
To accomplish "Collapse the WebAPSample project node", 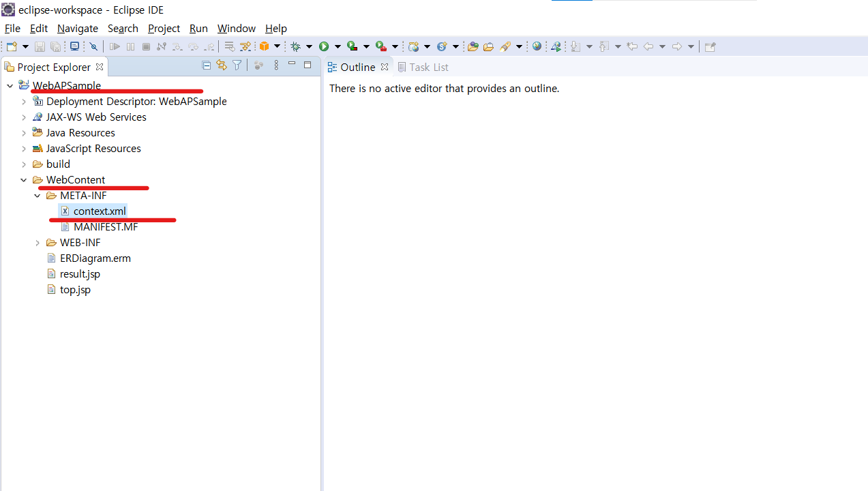I will (10, 85).
